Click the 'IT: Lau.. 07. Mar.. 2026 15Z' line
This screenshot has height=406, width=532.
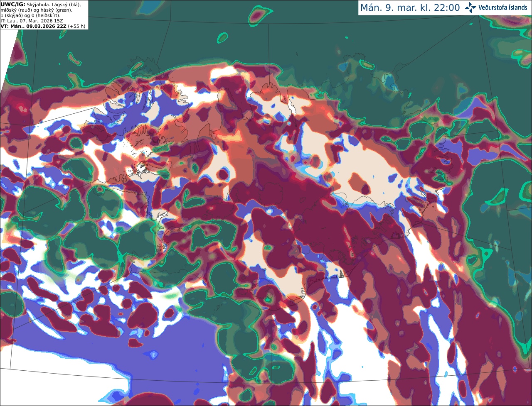[32, 21]
